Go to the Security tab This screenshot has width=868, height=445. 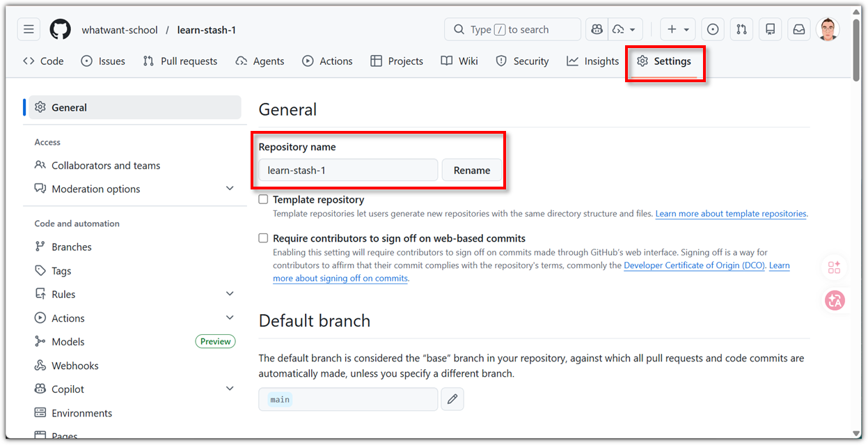point(522,61)
